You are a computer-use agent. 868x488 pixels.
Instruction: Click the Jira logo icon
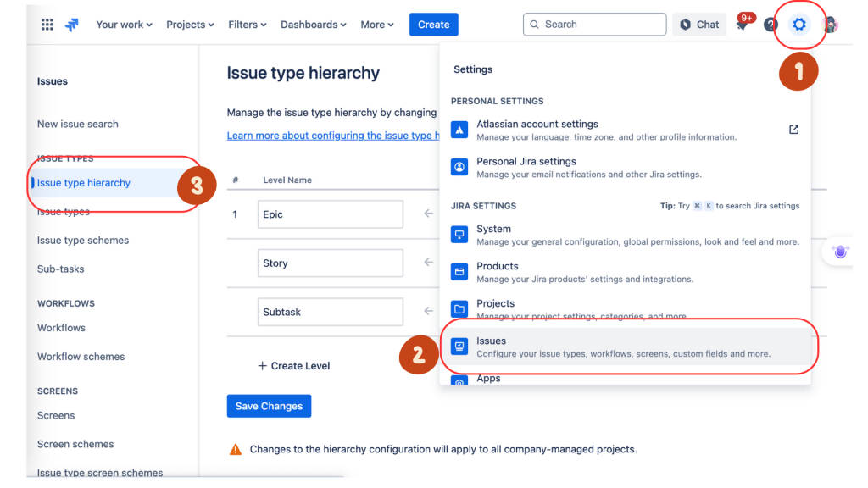pyautogui.click(x=72, y=25)
